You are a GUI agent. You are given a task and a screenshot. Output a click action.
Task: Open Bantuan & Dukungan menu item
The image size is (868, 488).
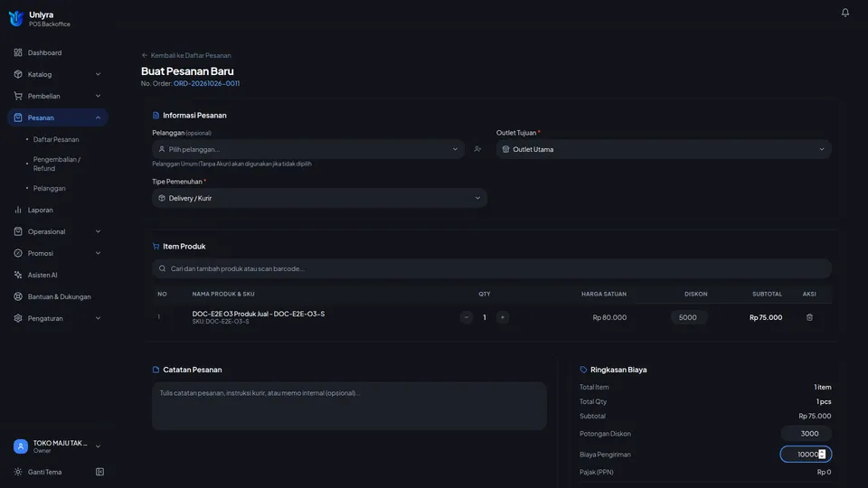[x=58, y=296]
